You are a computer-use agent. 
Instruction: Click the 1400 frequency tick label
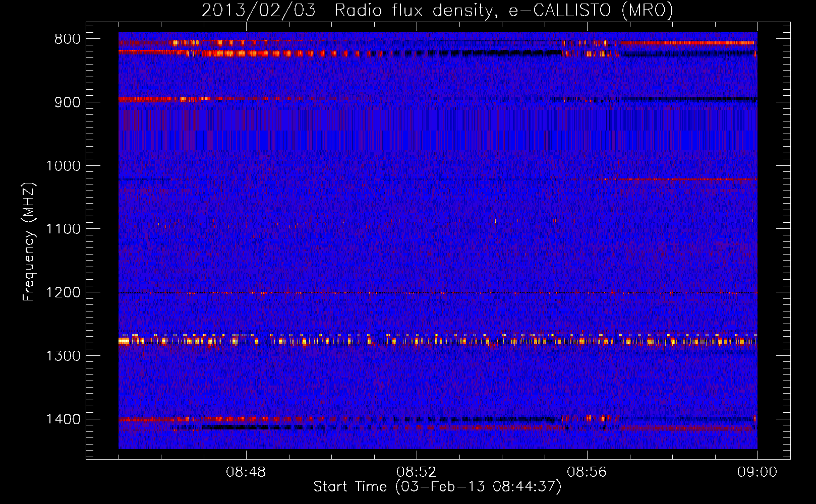(63, 419)
